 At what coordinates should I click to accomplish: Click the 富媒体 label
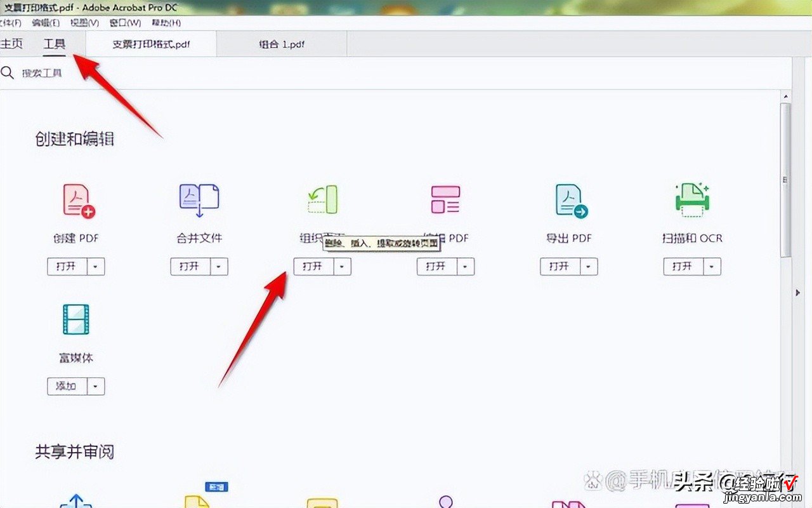click(x=76, y=358)
